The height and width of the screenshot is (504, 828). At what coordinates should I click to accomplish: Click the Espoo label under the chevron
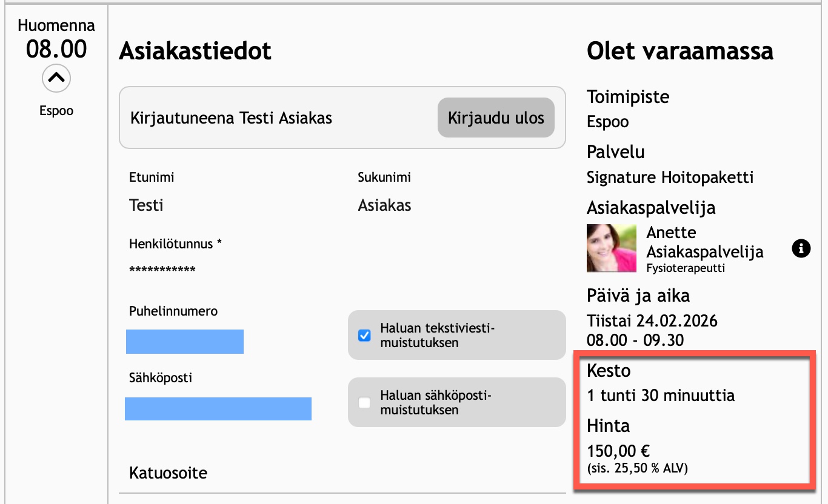(x=56, y=111)
